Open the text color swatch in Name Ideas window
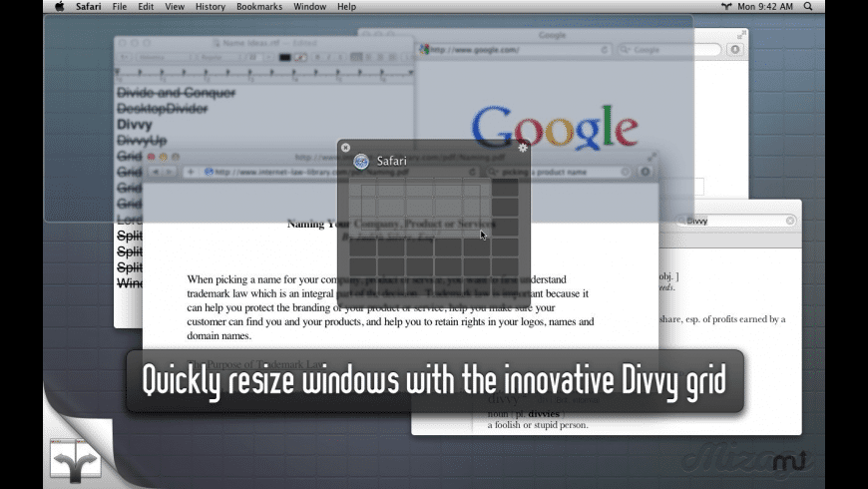This screenshot has height=489, width=868. 284,57
